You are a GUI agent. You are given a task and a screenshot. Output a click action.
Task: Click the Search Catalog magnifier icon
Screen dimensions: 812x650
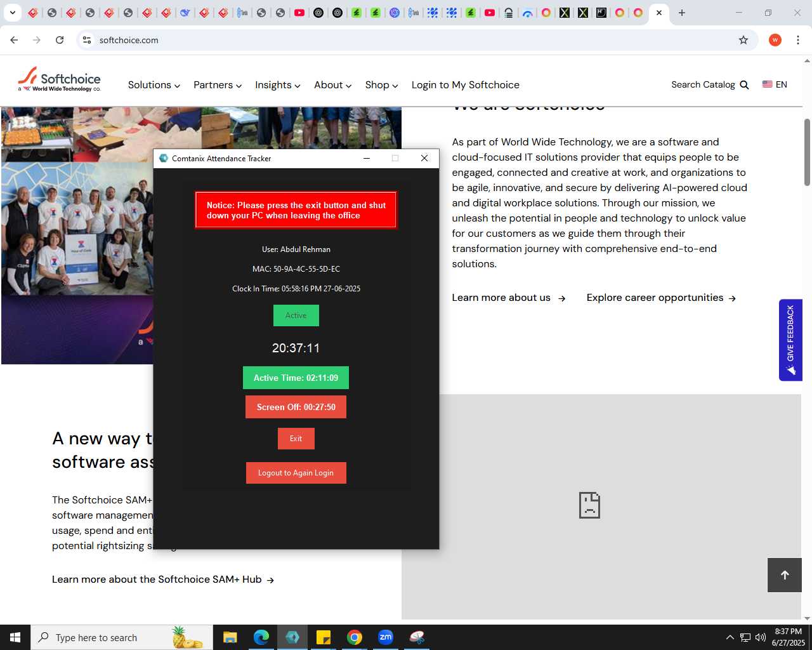point(745,85)
